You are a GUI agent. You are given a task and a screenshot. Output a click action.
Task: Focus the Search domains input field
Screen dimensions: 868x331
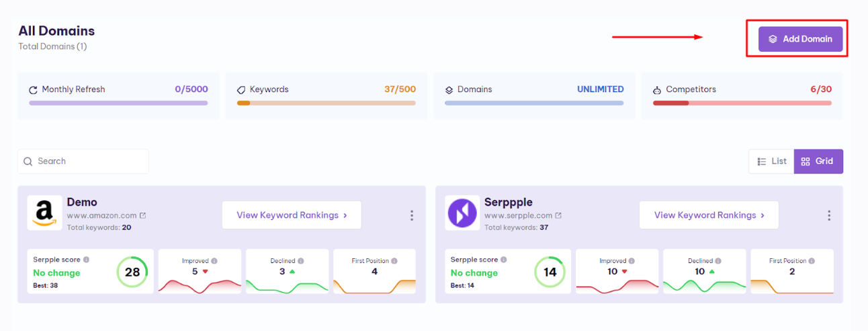click(83, 161)
